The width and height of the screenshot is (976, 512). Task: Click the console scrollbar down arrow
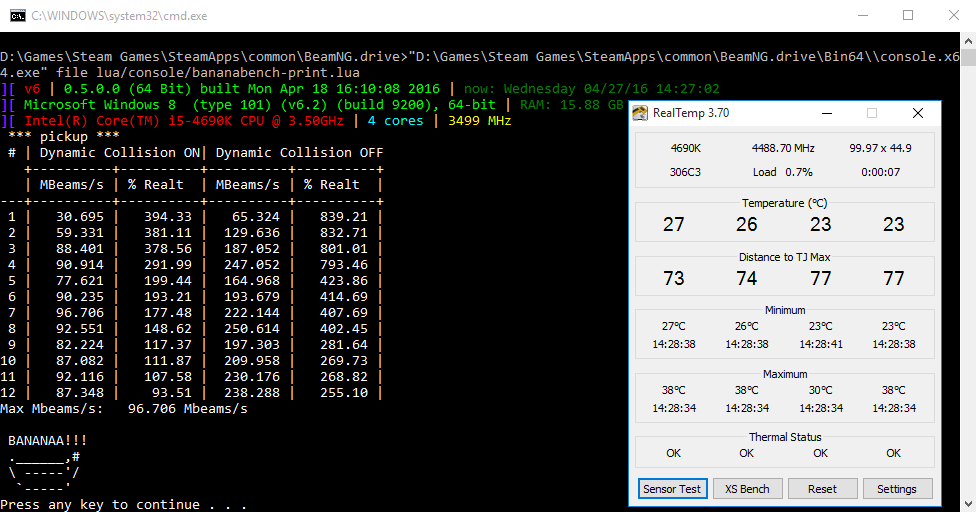(969, 504)
